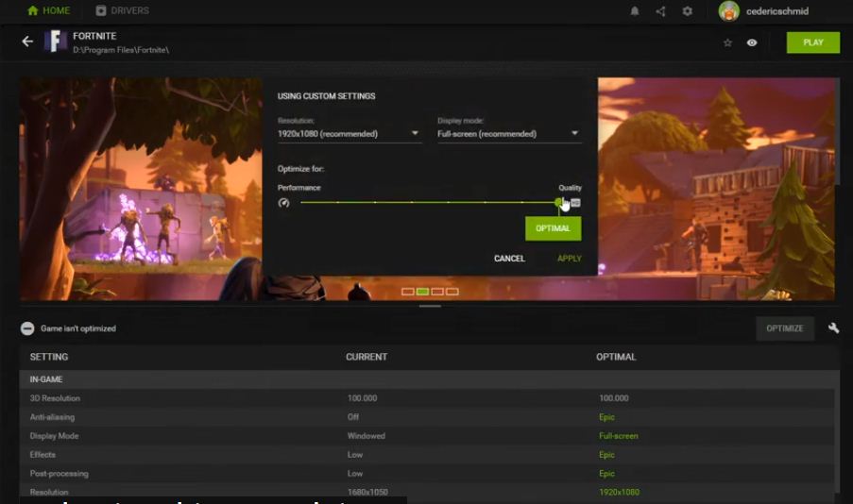853x504 pixels.
Task: Open notifications bell icon
Action: (x=634, y=11)
